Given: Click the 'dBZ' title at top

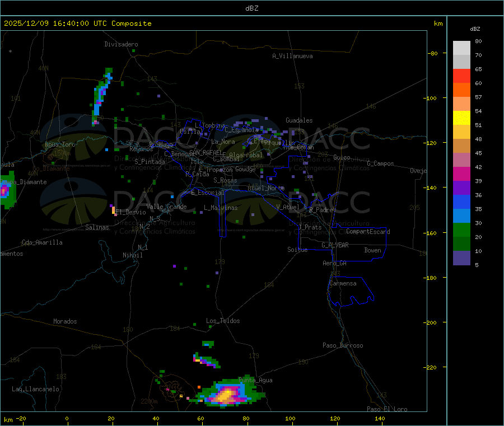Looking at the screenshot, I should pos(251,8).
